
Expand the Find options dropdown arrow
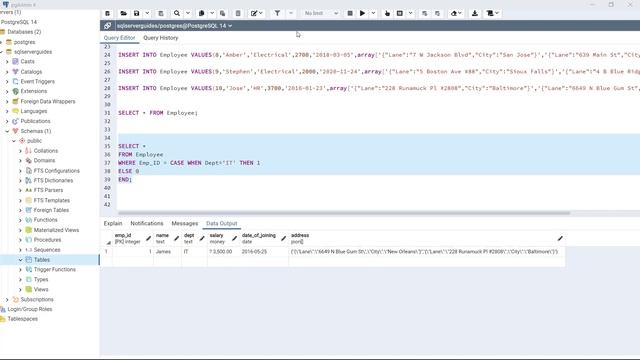(x=188, y=13)
